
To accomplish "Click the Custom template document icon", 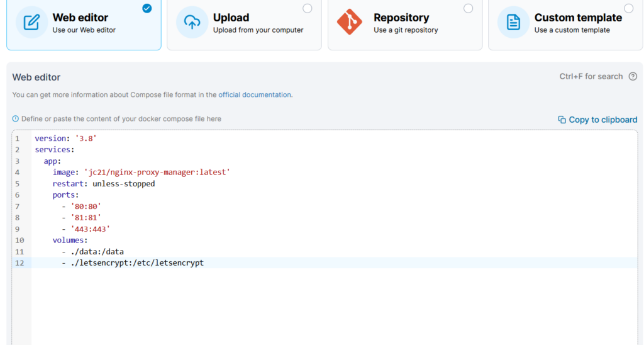I will point(513,22).
